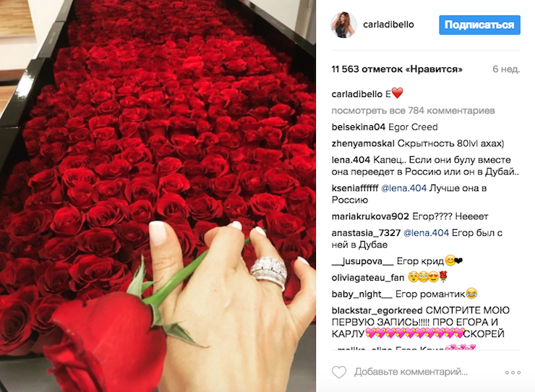Viewport: 535px width, 392px height.
Task: Click @lena.404 mention in kseniafffff comment
Action: [x=403, y=188]
